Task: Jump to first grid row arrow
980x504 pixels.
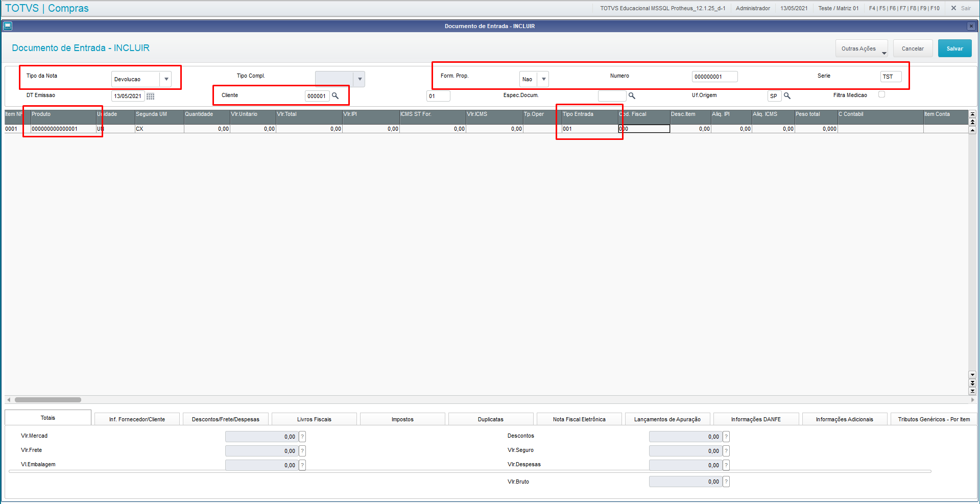Action: coord(972,114)
